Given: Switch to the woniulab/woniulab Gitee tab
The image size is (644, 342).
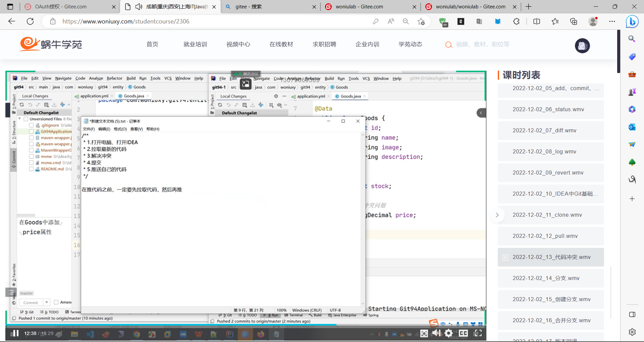Looking at the screenshot, I should (470, 7).
